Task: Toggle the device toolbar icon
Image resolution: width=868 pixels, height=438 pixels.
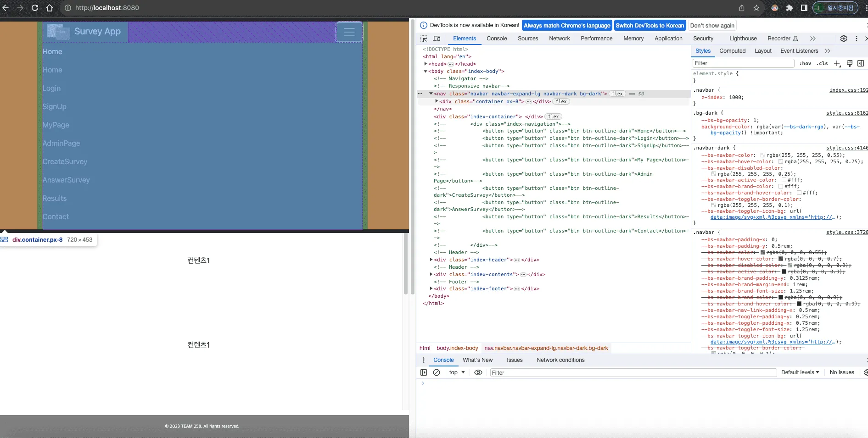Action: [x=437, y=39]
